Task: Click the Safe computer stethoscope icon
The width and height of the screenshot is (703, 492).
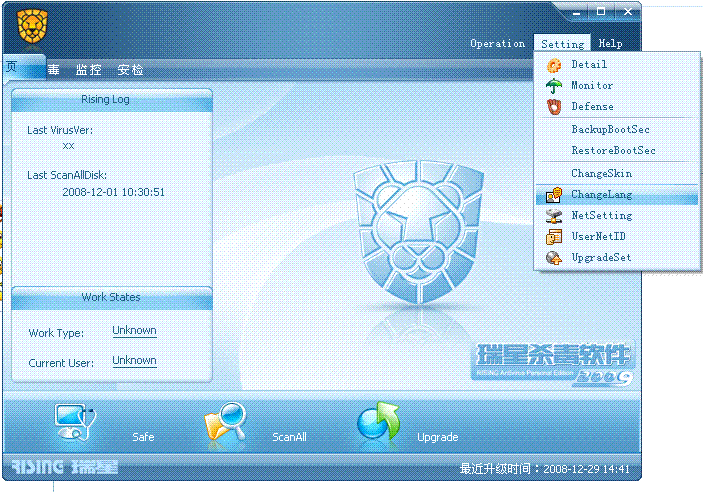Action: tap(74, 422)
